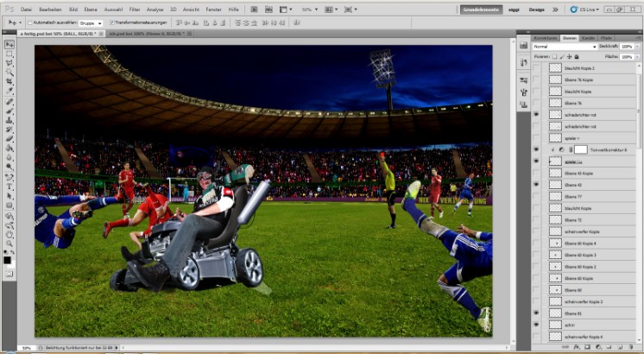Click the Zoom tool in the toolbox
The image size is (644, 354).
(9, 243)
